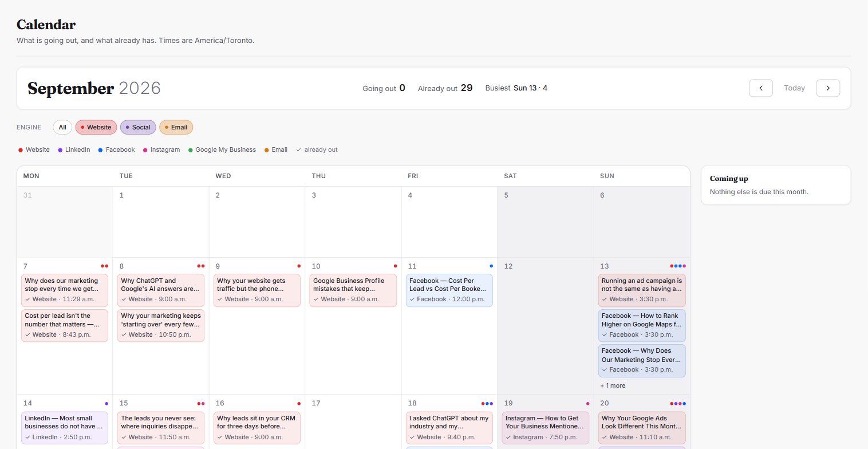
Task: Open 'Why your marketing keeps starting over' post
Action: [x=161, y=325]
